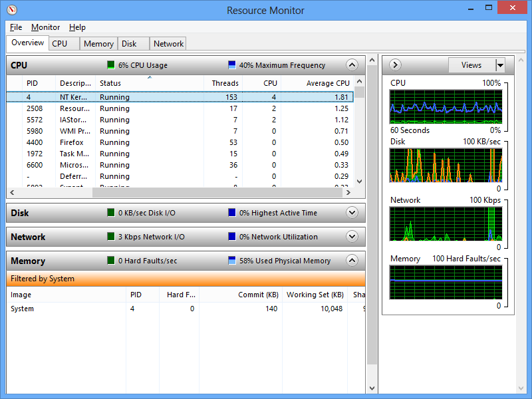This screenshot has width=532, height=399.
Task: Sort CPU table by Threads column header
Action: click(x=223, y=83)
